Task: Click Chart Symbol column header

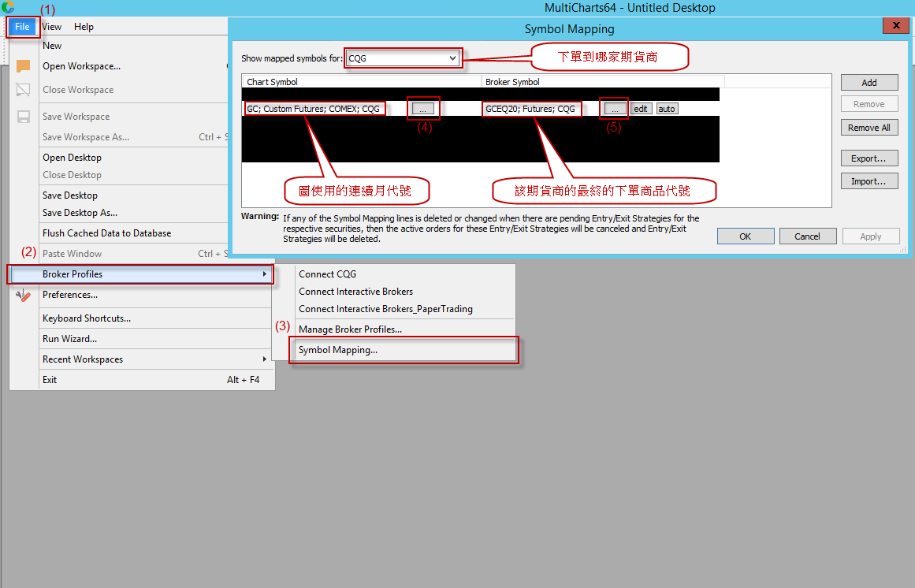Action: click(361, 82)
